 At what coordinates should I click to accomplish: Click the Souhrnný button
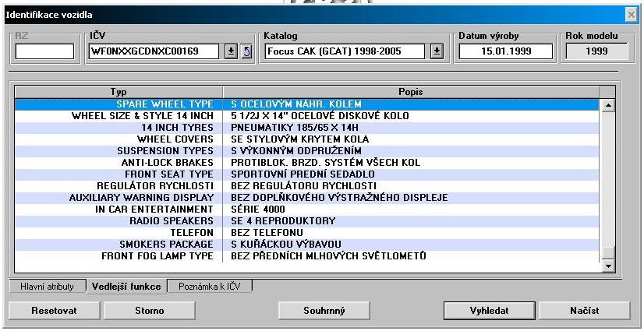pos(324,310)
